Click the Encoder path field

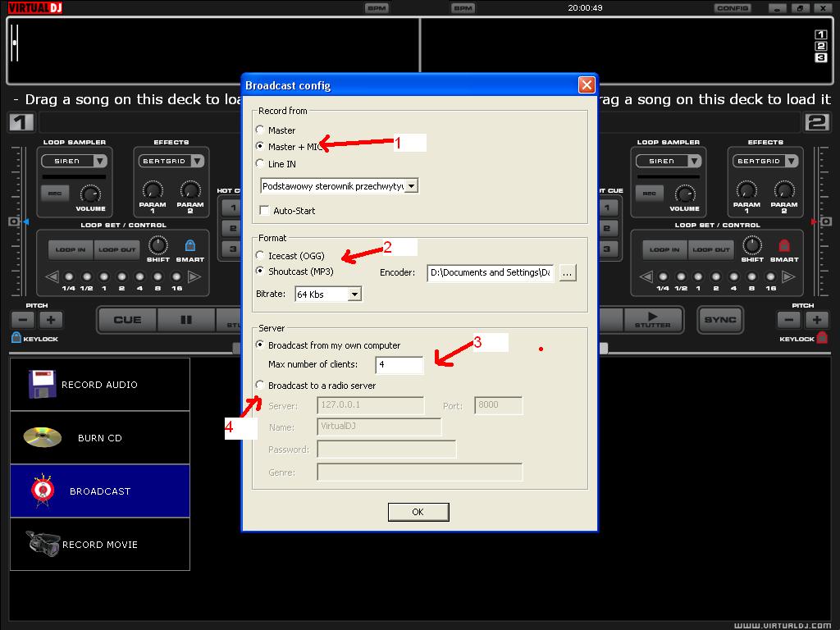coord(491,272)
